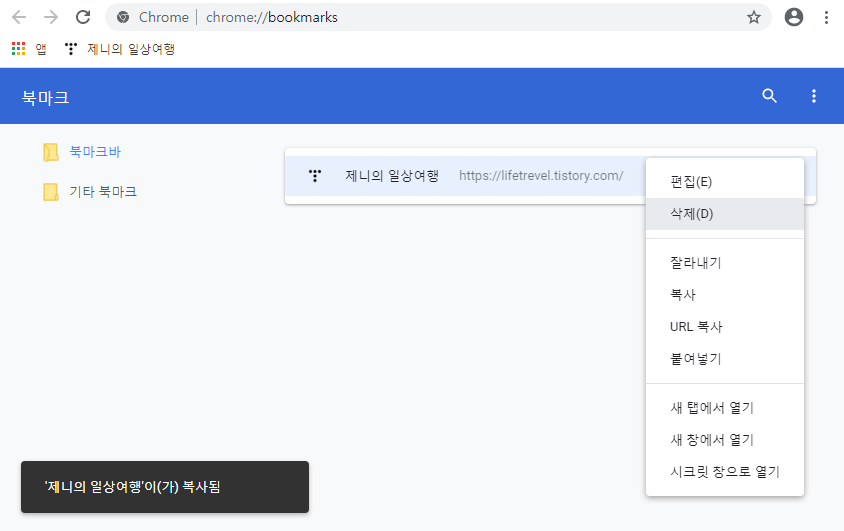Choose 편집(E) from context menu

tap(725, 182)
